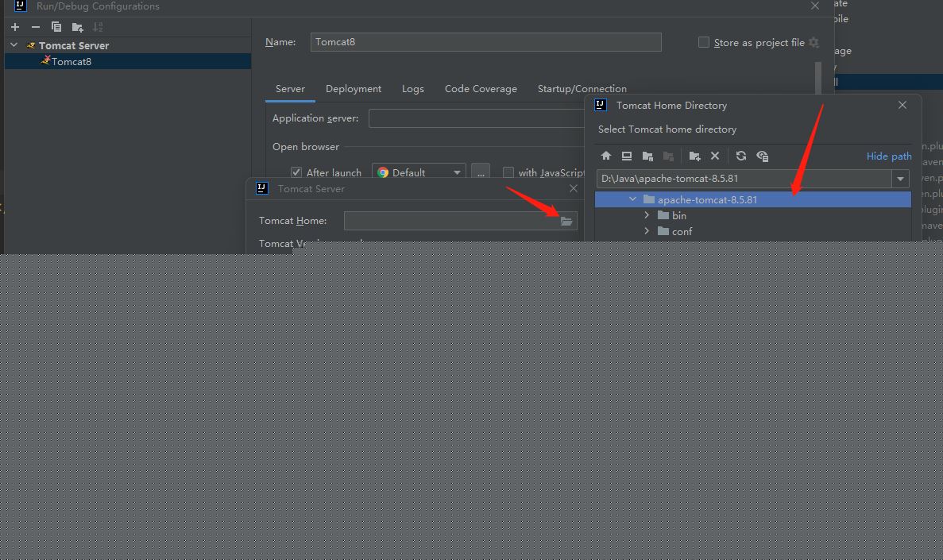The width and height of the screenshot is (943, 560).
Task: Copy the selected run configuration
Action: [56, 27]
